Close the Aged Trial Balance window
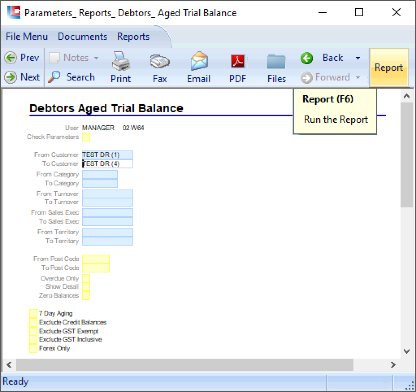This screenshot has width=416, height=392. pyautogui.click(x=396, y=13)
